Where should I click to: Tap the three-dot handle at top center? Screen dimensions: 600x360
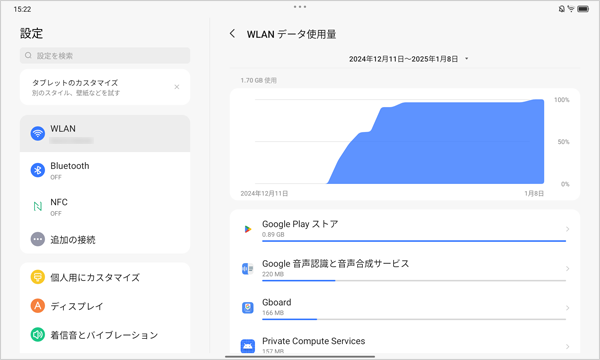pos(300,7)
